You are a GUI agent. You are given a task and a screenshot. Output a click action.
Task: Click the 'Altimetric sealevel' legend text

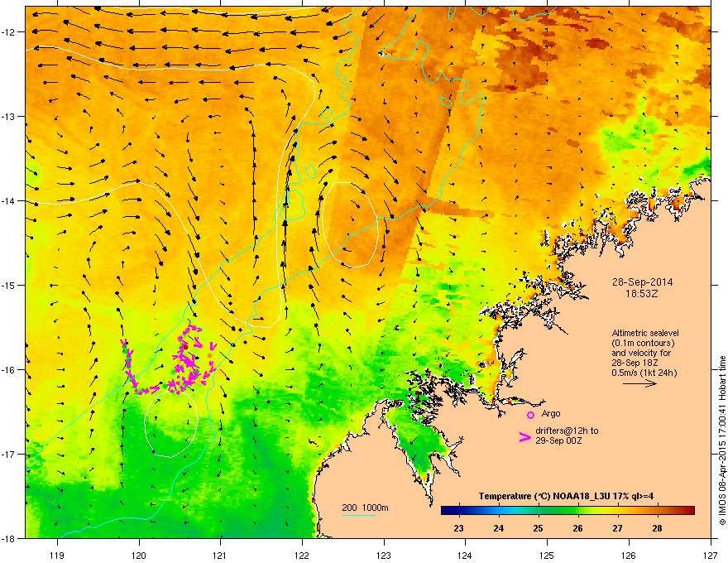pyautogui.click(x=645, y=333)
